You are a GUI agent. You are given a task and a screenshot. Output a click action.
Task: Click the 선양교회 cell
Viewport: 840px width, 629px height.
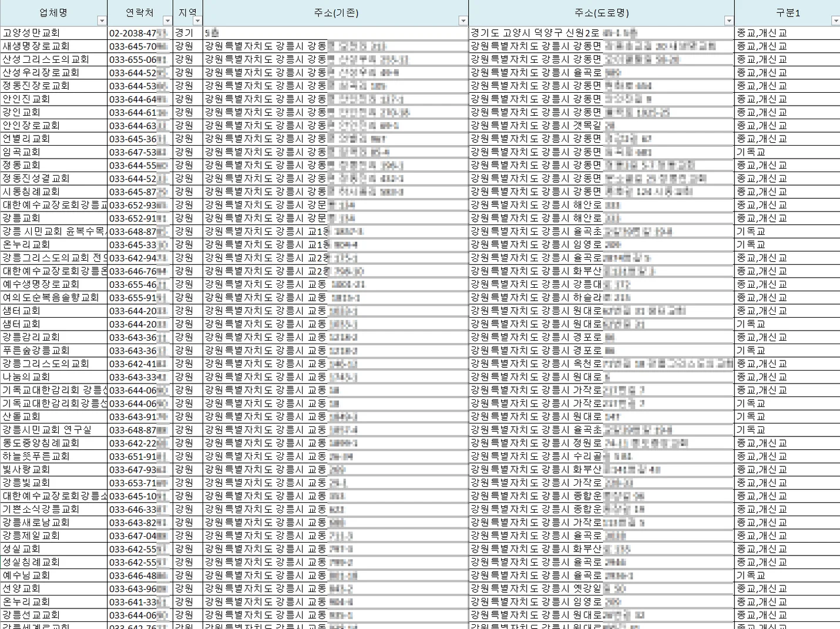[x=53, y=588]
